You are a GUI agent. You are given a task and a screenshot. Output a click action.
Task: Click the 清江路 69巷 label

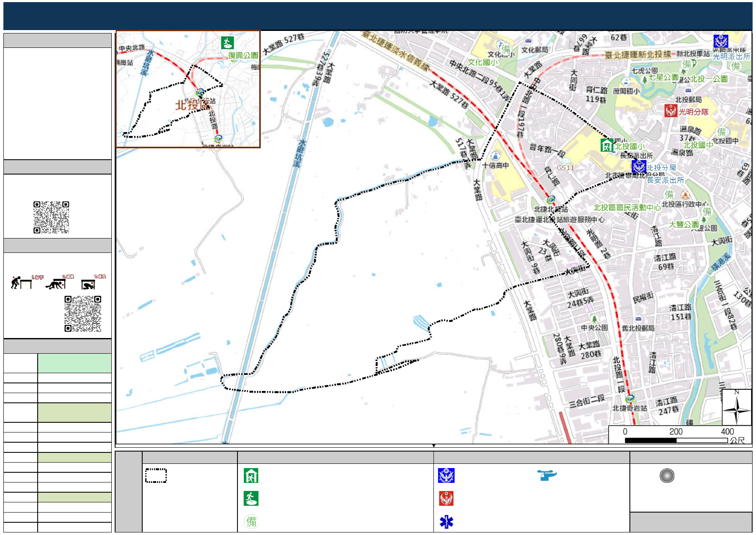pyautogui.click(x=665, y=262)
